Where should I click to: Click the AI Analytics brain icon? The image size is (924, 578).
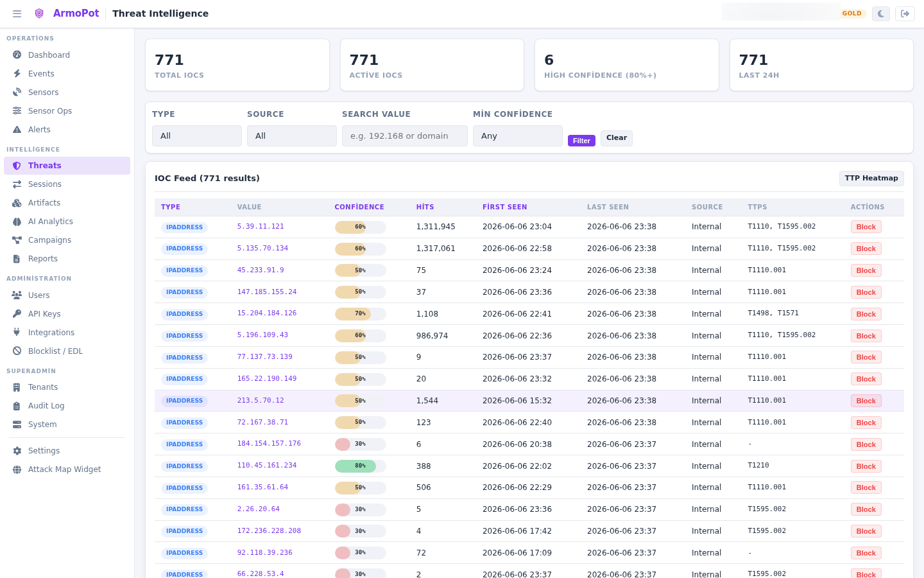coord(17,222)
